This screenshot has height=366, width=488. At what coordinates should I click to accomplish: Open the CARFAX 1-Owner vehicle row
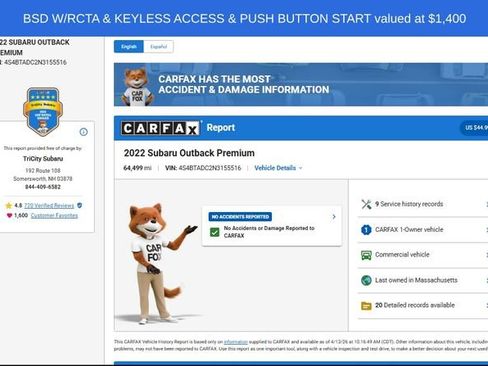(423, 230)
